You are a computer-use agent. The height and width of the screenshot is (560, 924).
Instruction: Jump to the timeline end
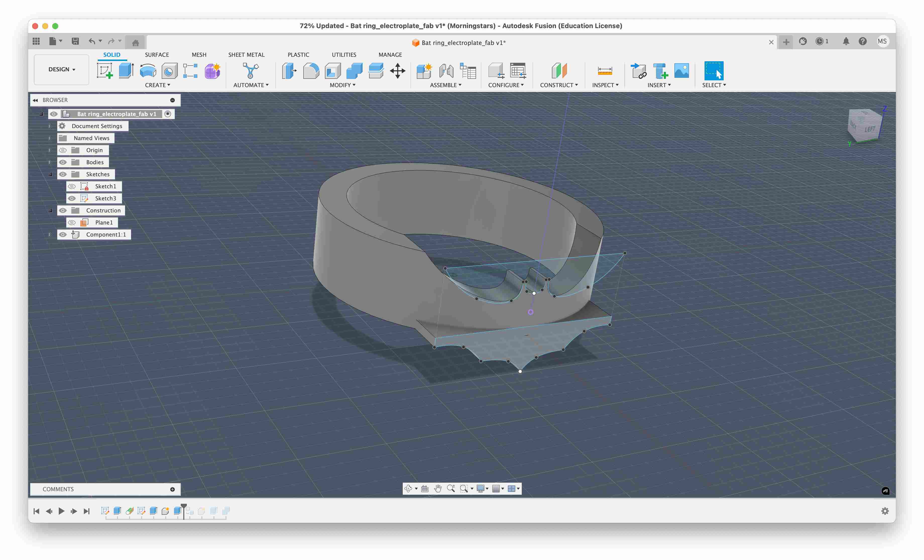(x=87, y=511)
